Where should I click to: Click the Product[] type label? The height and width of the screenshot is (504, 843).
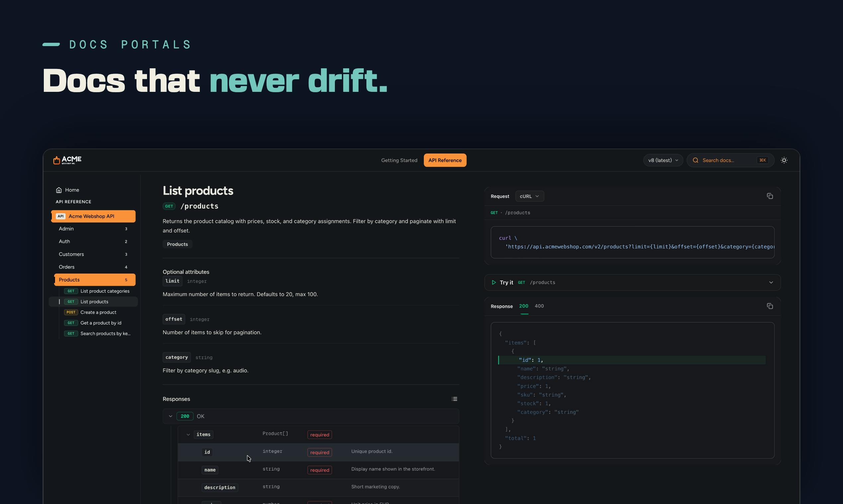pyautogui.click(x=275, y=434)
